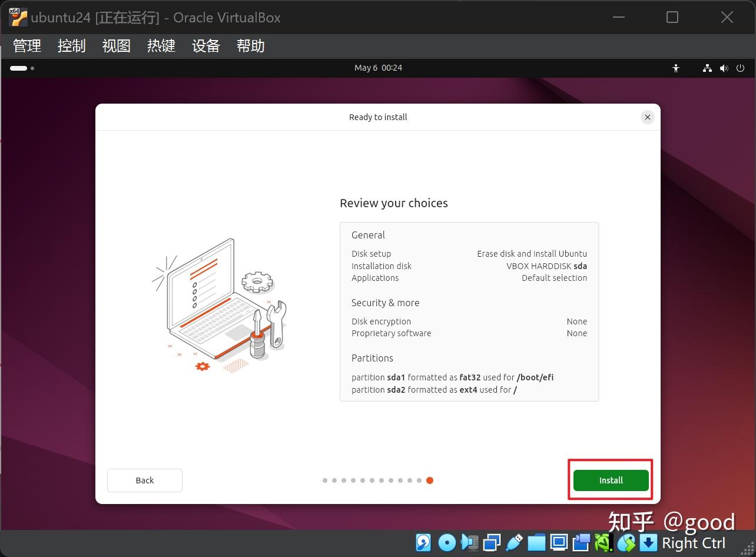The width and height of the screenshot is (756, 557).
Task: Click the video recording status icon
Action: tap(581, 542)
